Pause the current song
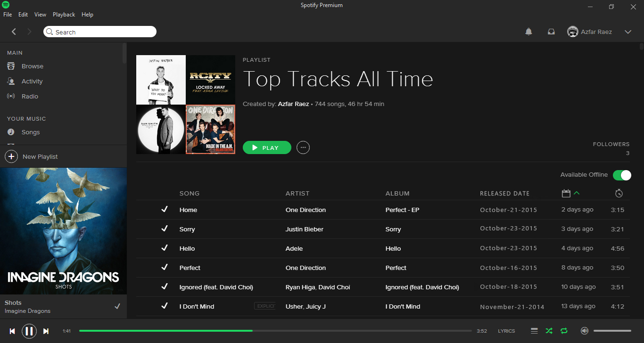The width and height of the screenshot is (644, 343). point(29,331)
